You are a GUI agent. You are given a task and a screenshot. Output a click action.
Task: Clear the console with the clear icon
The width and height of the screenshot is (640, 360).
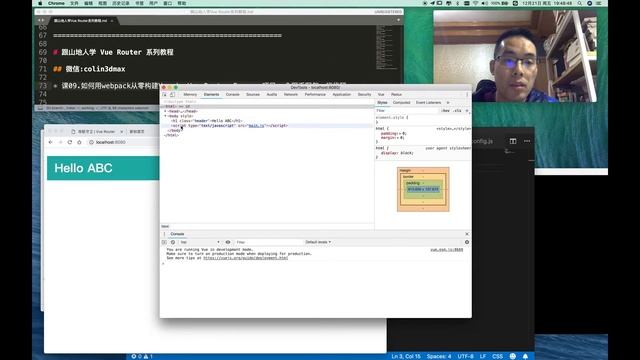[x=173, y=242]
